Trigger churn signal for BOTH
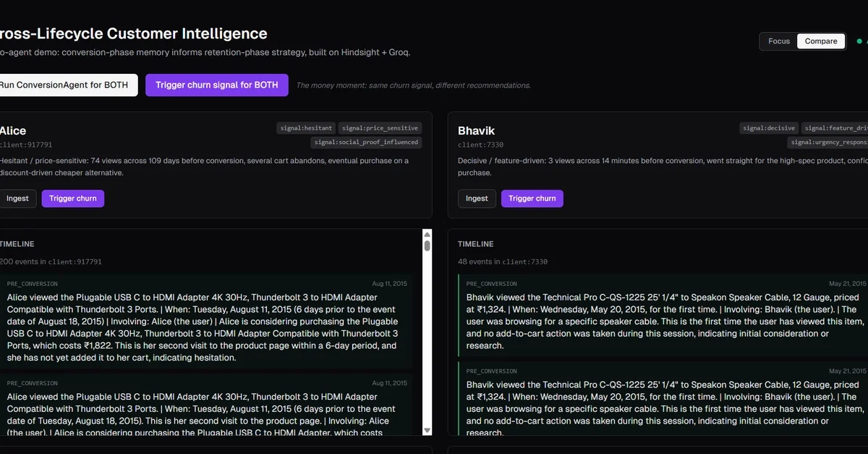This screenshot has height=454, width=868. pyautogui.click(x=216, y=85)
